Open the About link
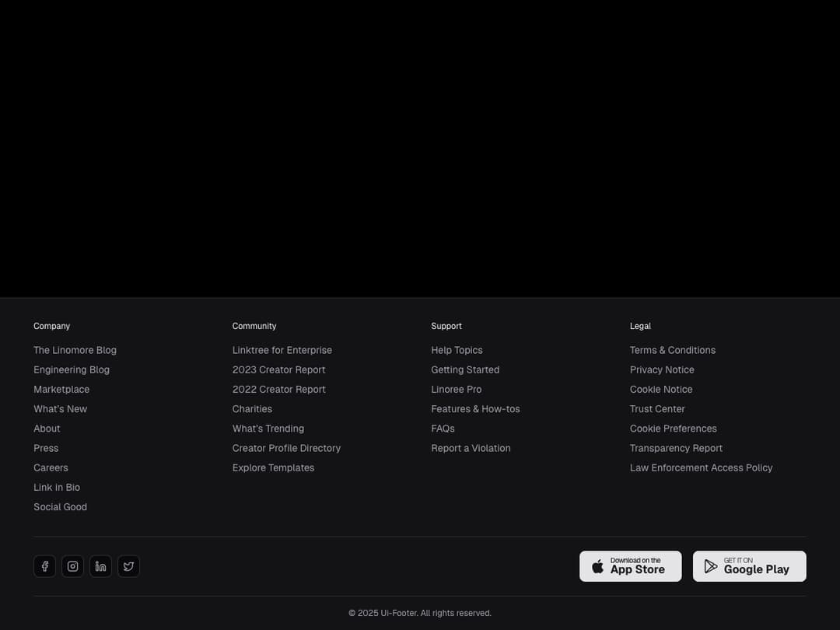 point(47,429)
